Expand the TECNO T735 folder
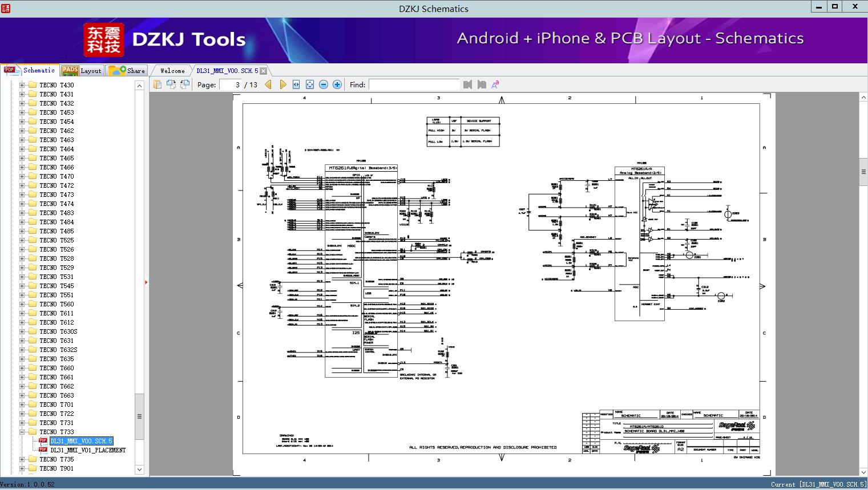Viewport: 868px width, 490px height. pyautogui.click(x=22, y=459)
